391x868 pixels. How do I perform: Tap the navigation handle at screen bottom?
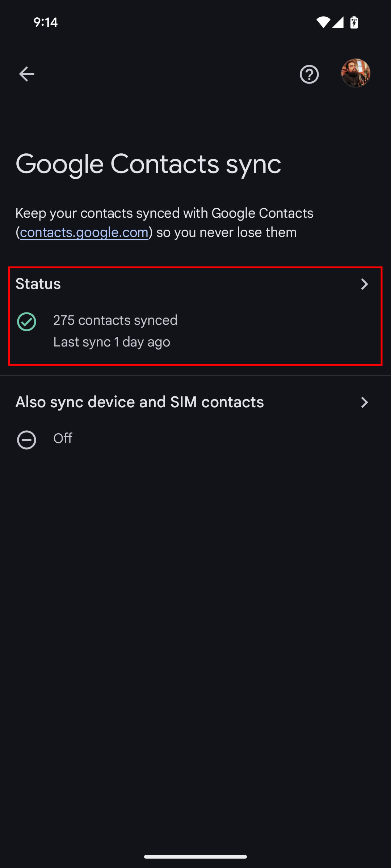[195, 856]
